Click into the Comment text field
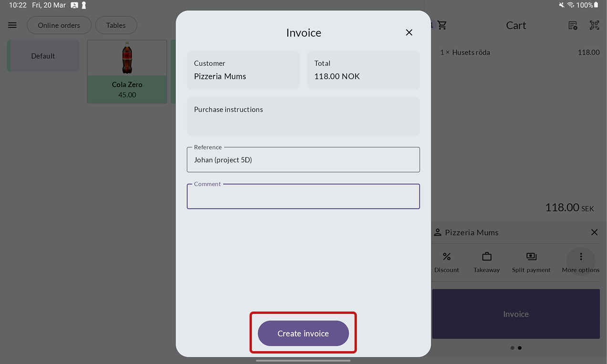Viewport: 607px width, 364px height. (x=303, y=197)
